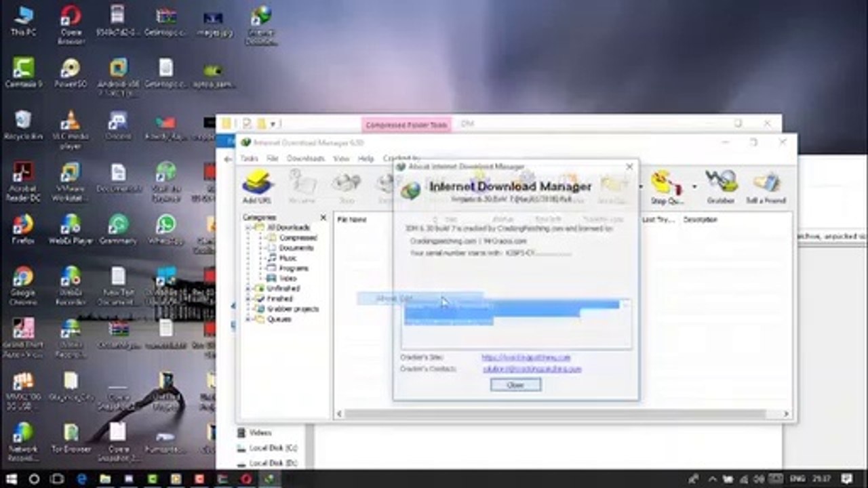Open the Windows Start menu
This screenshot has width=868, height=488.
[x=12, y=479]
